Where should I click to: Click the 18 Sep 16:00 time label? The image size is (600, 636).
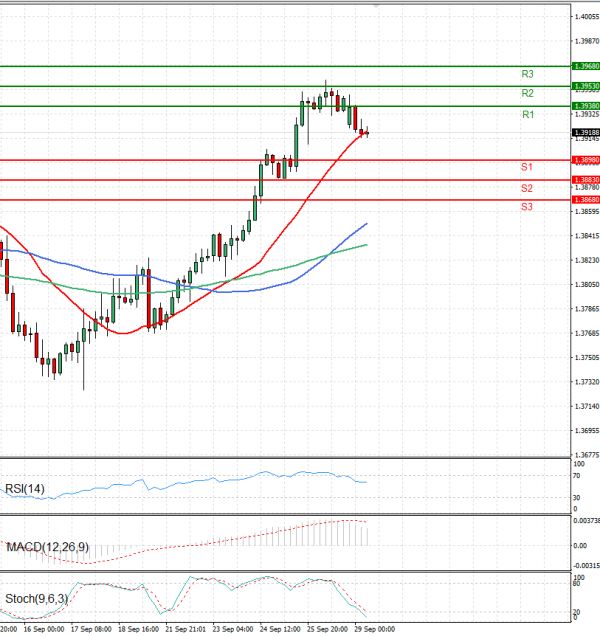pos(138,629)
